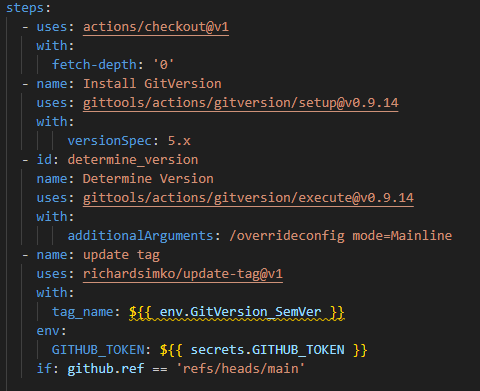Click the determine_version id value

pyautogui.click(x=133, y=160)
